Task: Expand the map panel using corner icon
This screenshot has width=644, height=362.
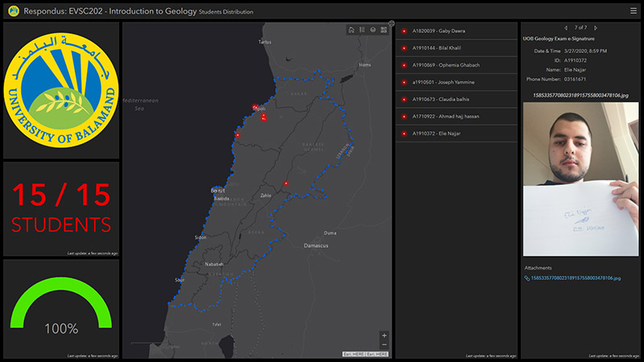Action: 391,23
